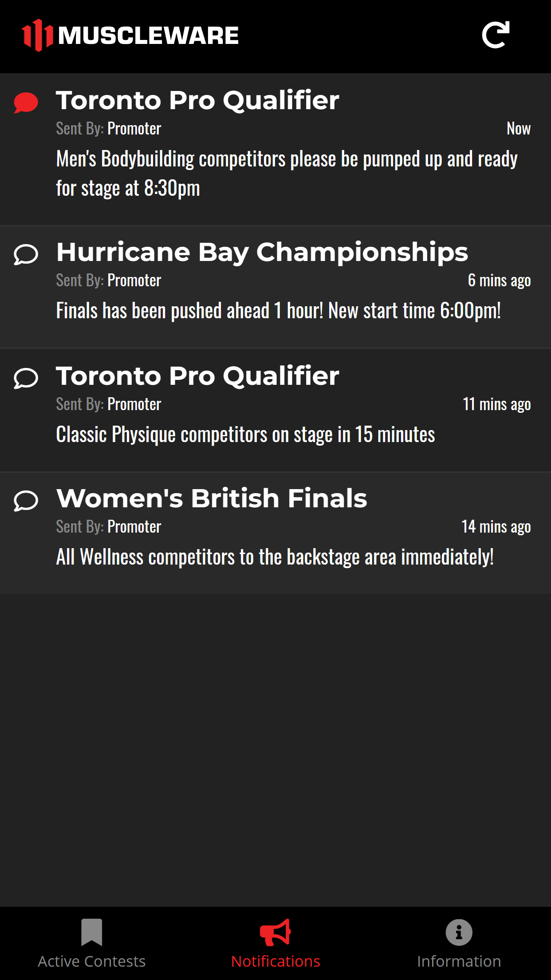Tap the 'Now' timestamp on first notification
The image size is (551, 980).
coord(519,129)
